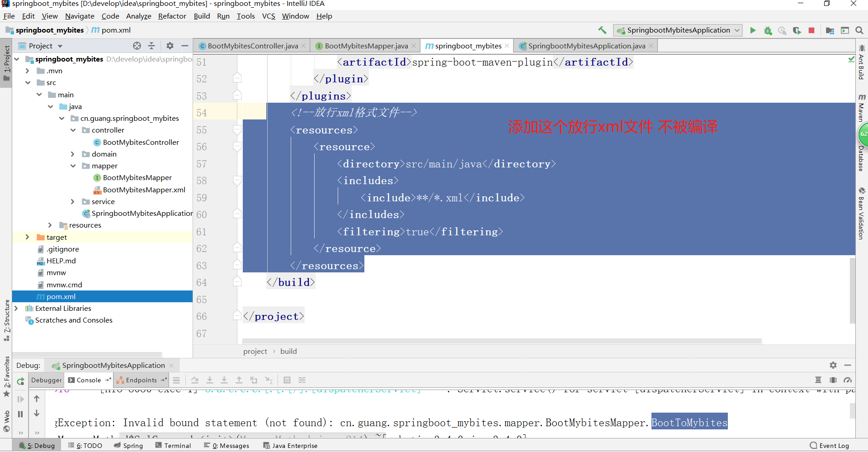Click the Step Into debugger icon
868x452 pixels.
209,380
